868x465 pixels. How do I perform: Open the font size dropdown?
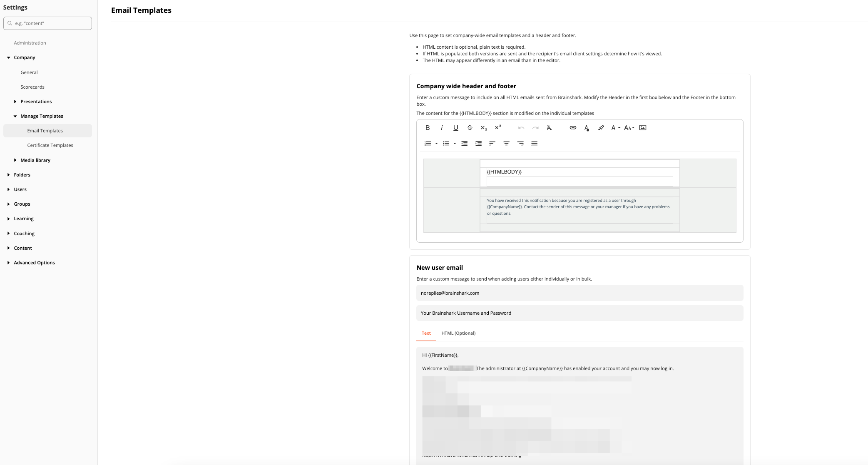629,128
